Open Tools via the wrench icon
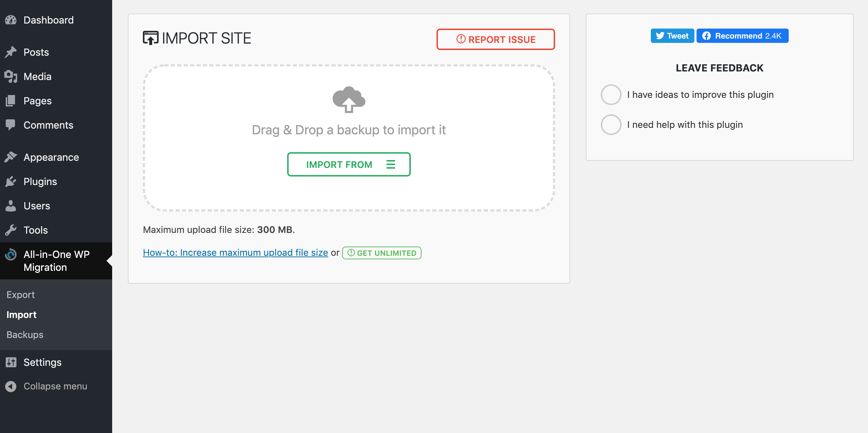 (11, 230)
